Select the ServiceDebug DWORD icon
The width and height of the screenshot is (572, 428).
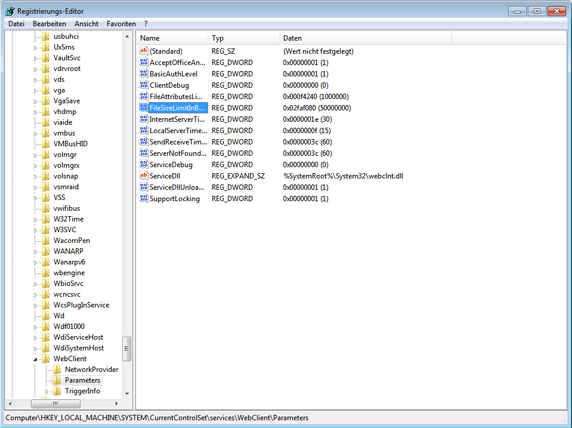point(144,165)
